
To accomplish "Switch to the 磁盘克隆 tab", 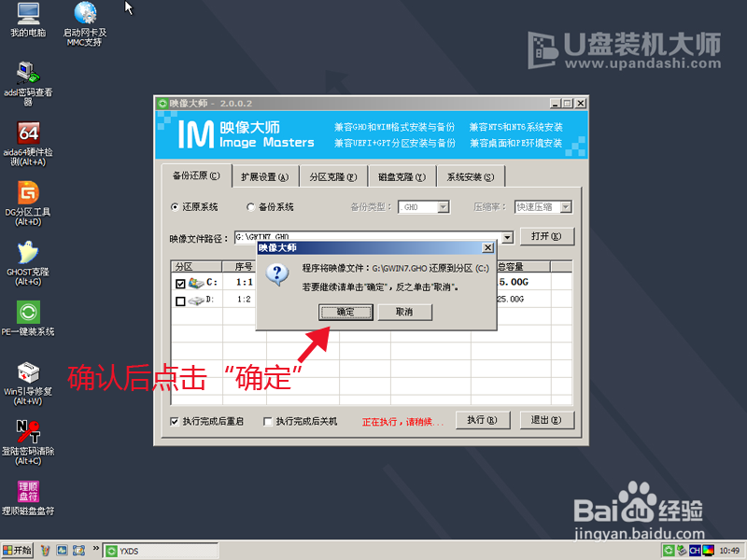I will point(402,177).
